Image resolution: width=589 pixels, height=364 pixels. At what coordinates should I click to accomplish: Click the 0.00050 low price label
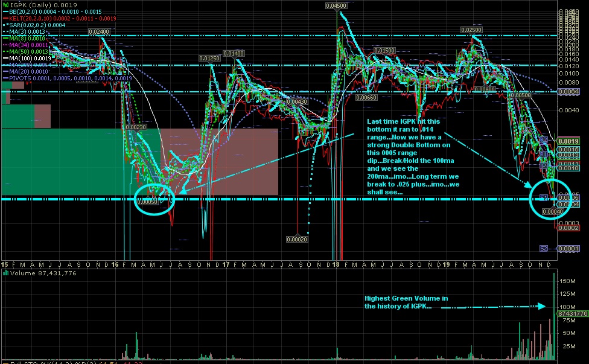(x=147, y=202)
